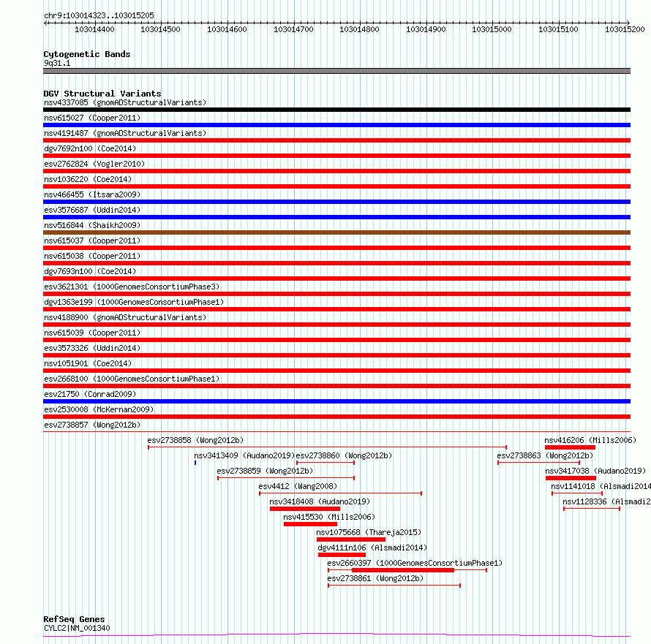Select esv2660397 (1000GenomesConsortiumPhase1) label

coord(415,563)
